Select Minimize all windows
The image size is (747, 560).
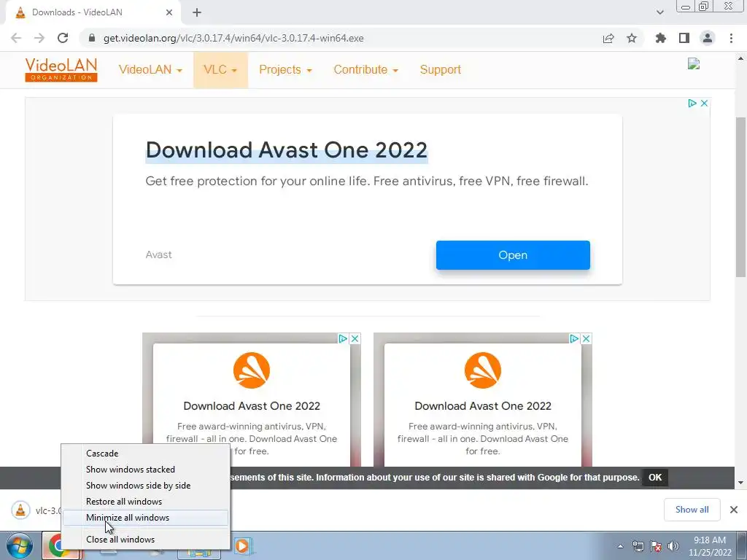coord(146,518)
